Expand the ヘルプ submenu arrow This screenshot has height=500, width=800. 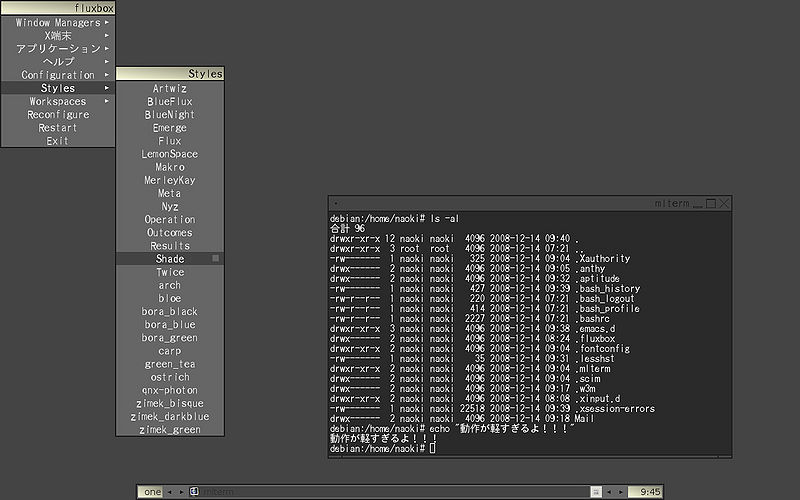[107, 61]
